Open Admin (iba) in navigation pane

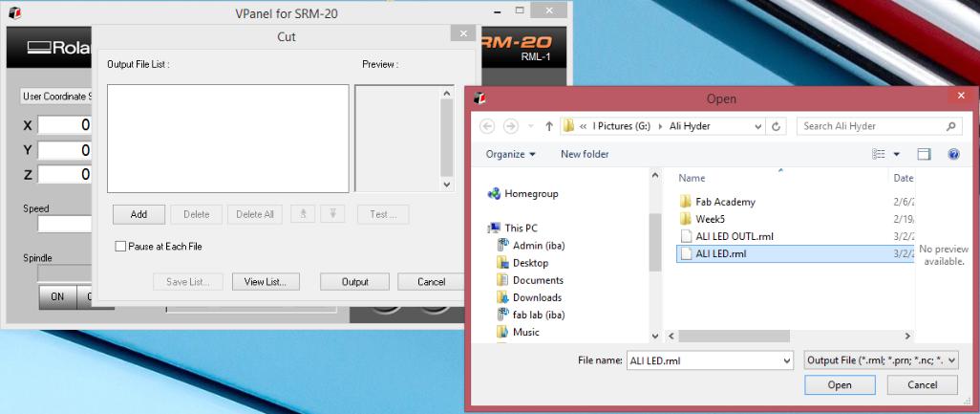click(x=531, y=246)
